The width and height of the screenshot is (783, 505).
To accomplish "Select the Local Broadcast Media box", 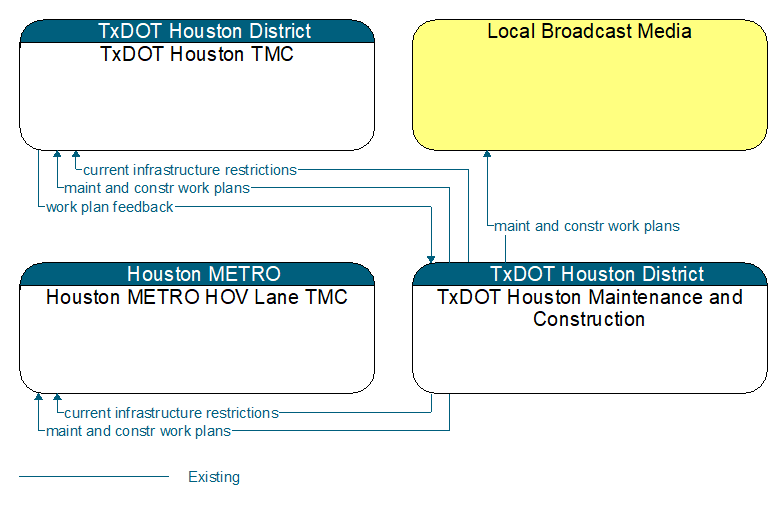I will [590, 85].
